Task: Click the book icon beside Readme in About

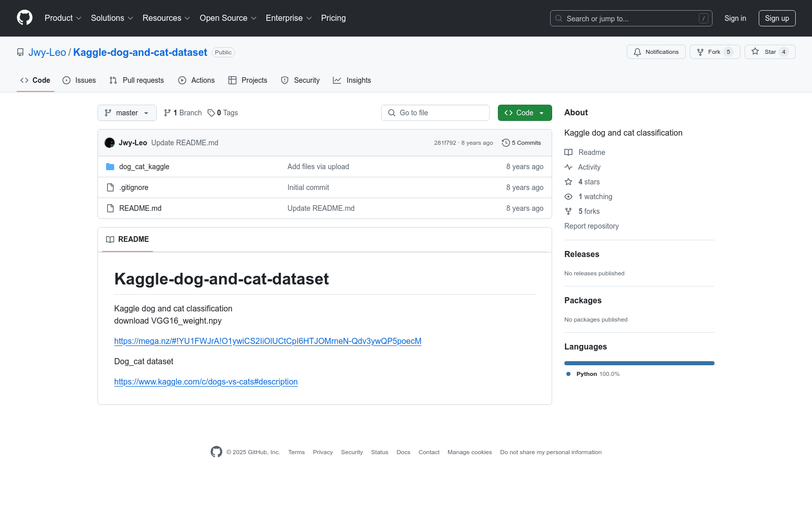Action: pyautogui.click(x=568, y=152)
